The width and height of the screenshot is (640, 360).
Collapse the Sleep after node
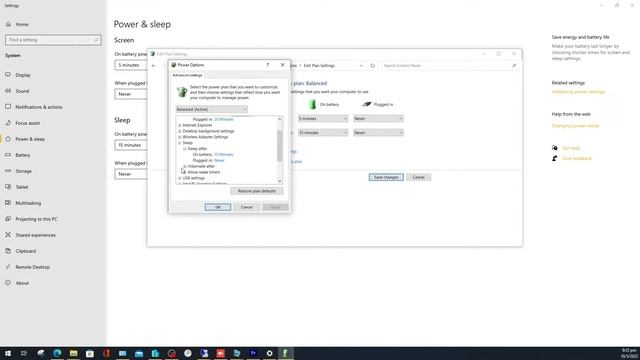point(185,149)
